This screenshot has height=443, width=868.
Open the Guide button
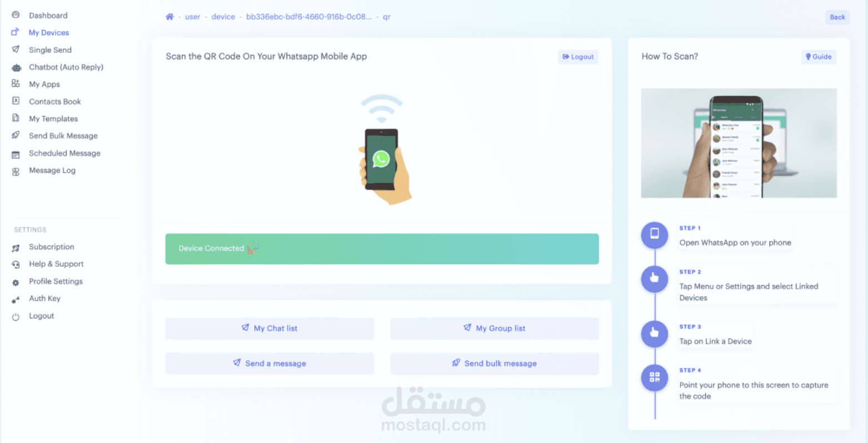point(818,57)
